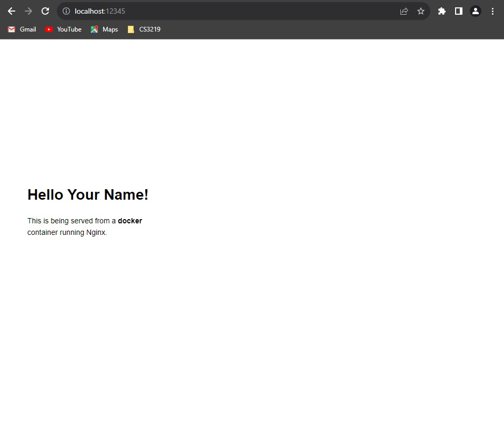Click the browser back navigation arrow

12,11
